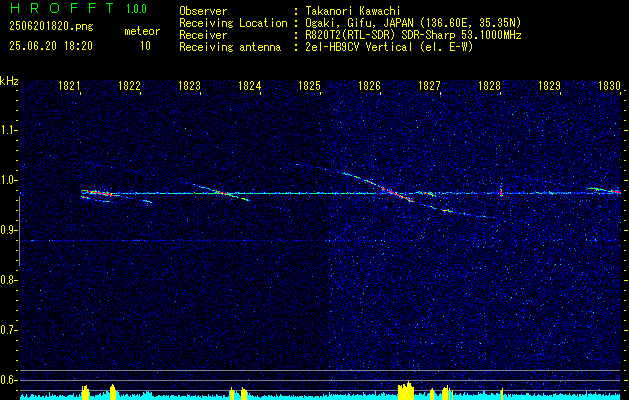Click the 'Receiver' field label
This screenshot has width=629, height=400.
(x=203, y=35)
